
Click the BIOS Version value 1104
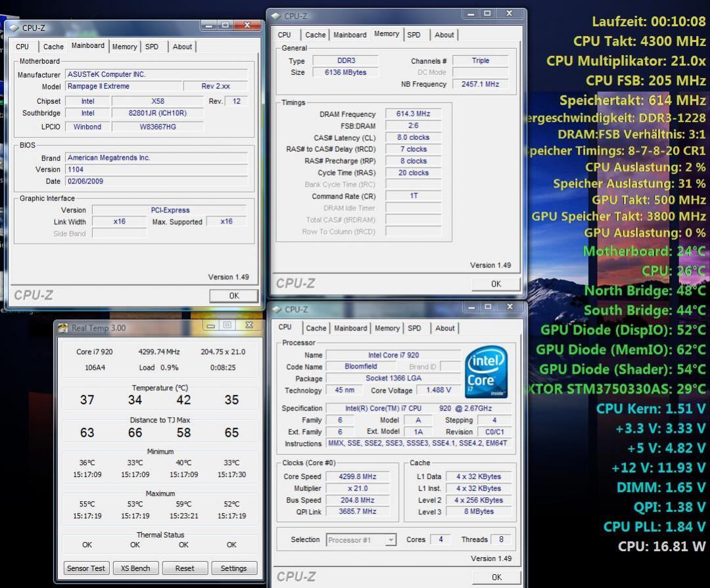(x=156, y=170)
